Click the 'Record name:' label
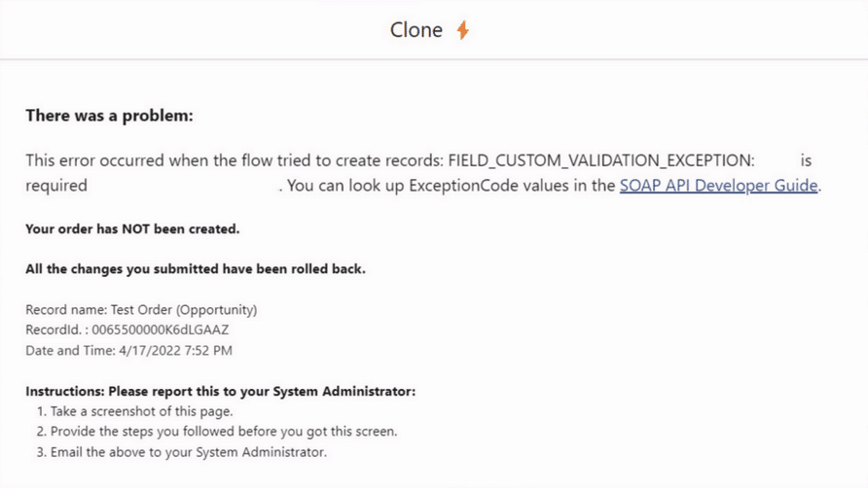The height and width of the screenshot is (488, 868). 66,310
